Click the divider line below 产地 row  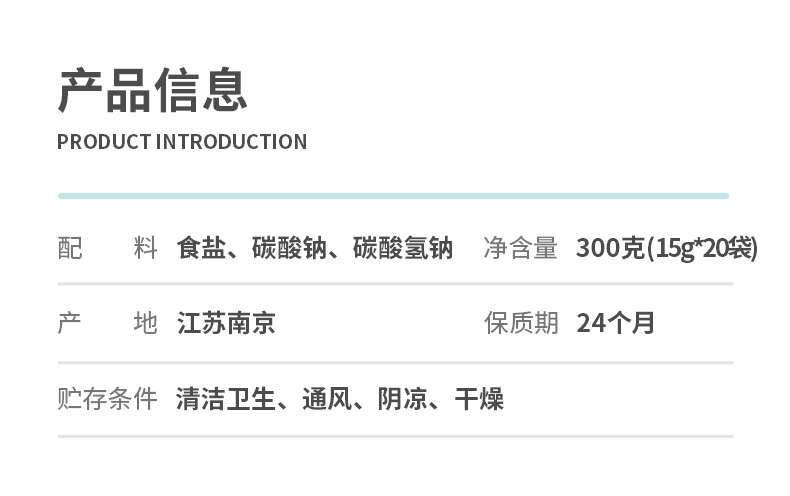tap(395, 362)
